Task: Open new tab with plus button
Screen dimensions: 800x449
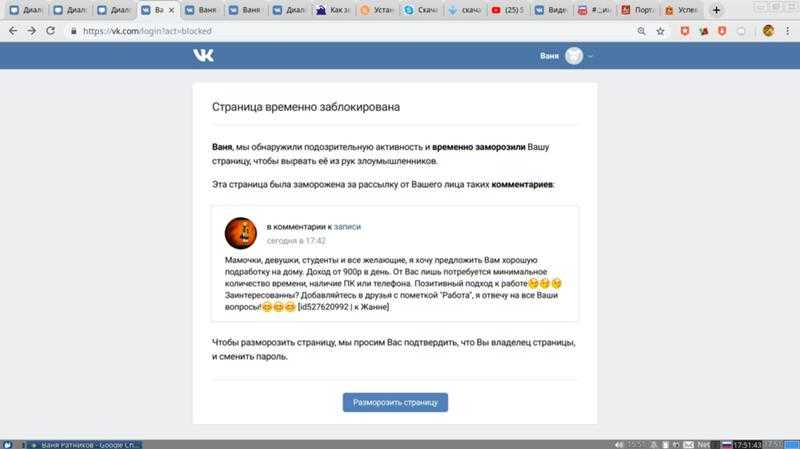Action: tap(716, 10)
